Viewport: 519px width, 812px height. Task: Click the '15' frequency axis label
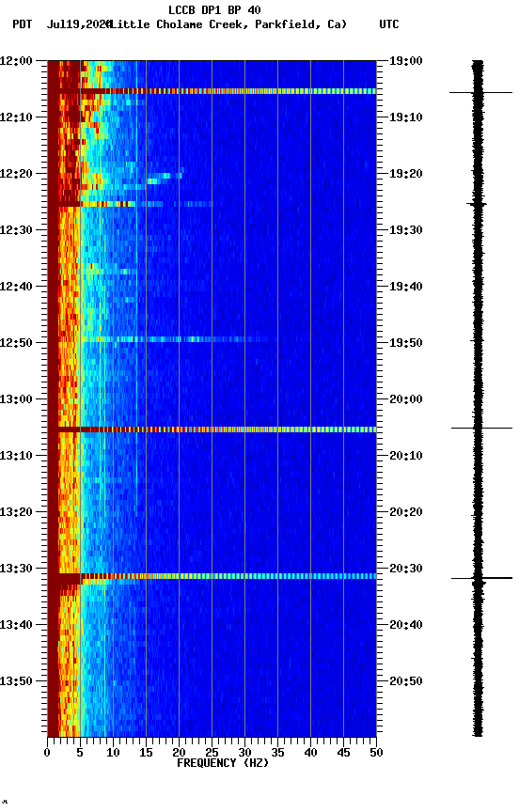tap(146, 753)
